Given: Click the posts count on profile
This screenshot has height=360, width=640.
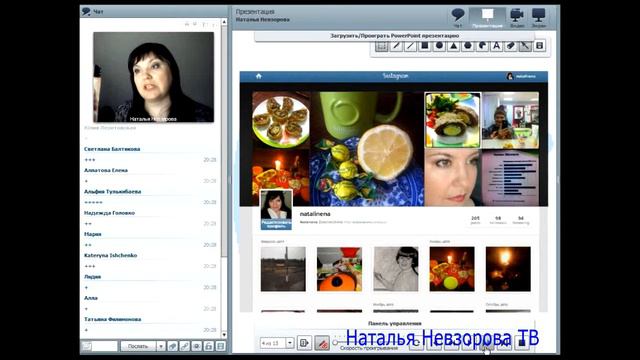Looking at the screenshot, I should pyautogui.click(x=475, y=220).
